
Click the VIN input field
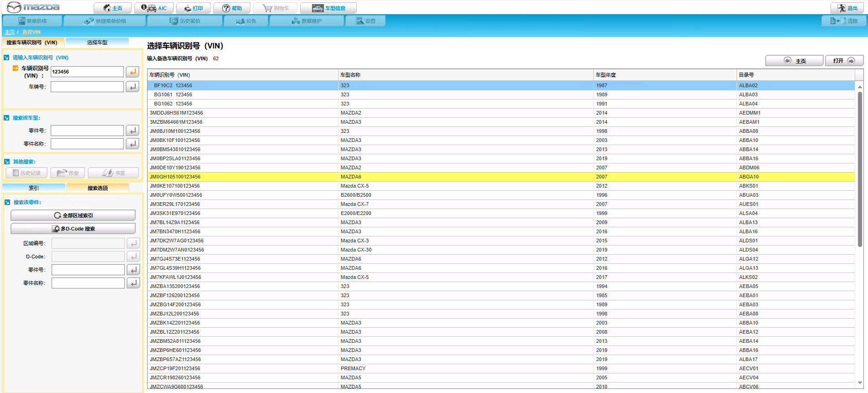pos(87,72)
